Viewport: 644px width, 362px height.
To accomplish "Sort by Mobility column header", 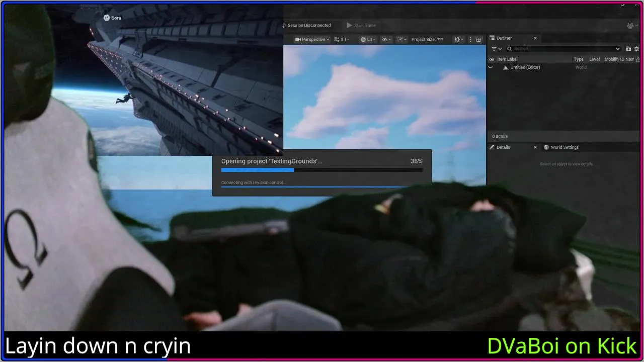I will [611, 59].
